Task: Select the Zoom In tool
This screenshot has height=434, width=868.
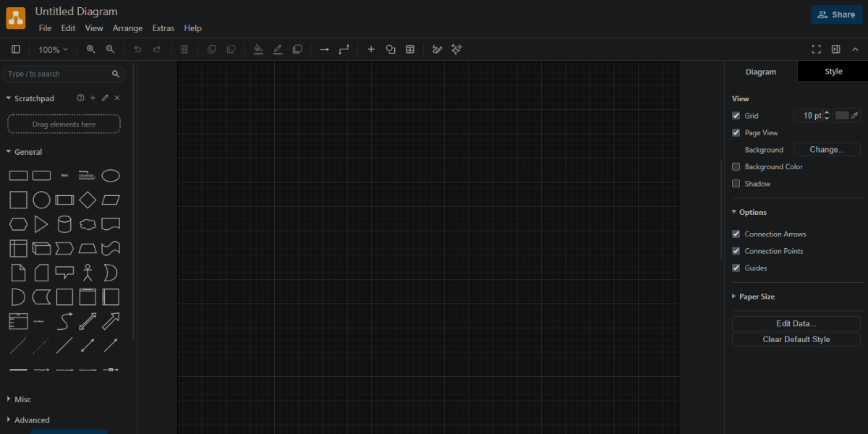Action: (90, 49)
